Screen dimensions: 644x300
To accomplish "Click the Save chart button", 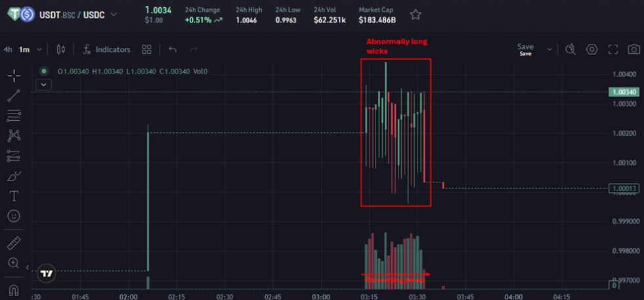I will pos(525,47).
